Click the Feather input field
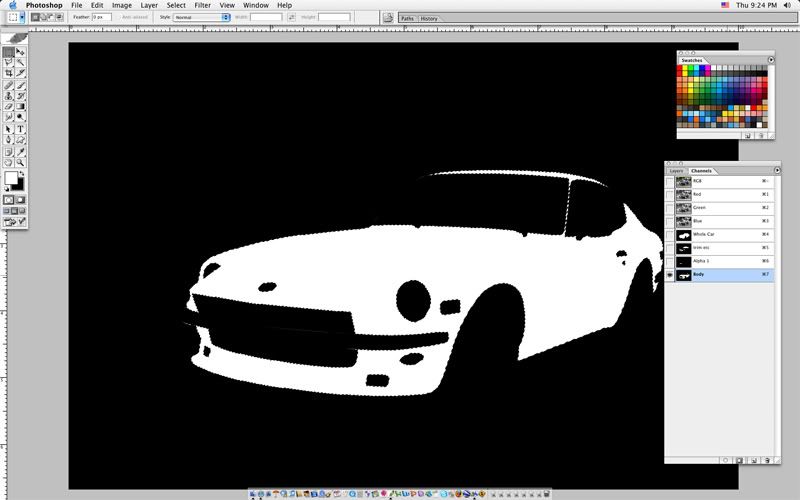The image size is (800, 500). pyautogui.click(x=101, y=18)
